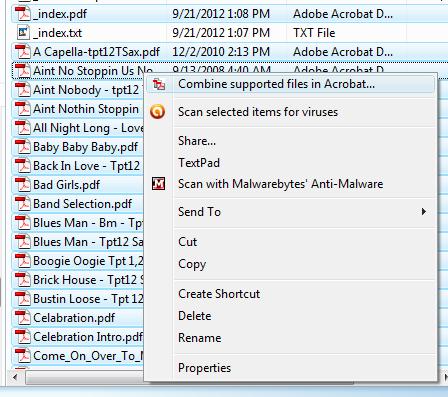Select file Boogie Oogie Tpt 1,2
Screen dimensions: 448x397
pyautogui.click(x=88, y=261)
